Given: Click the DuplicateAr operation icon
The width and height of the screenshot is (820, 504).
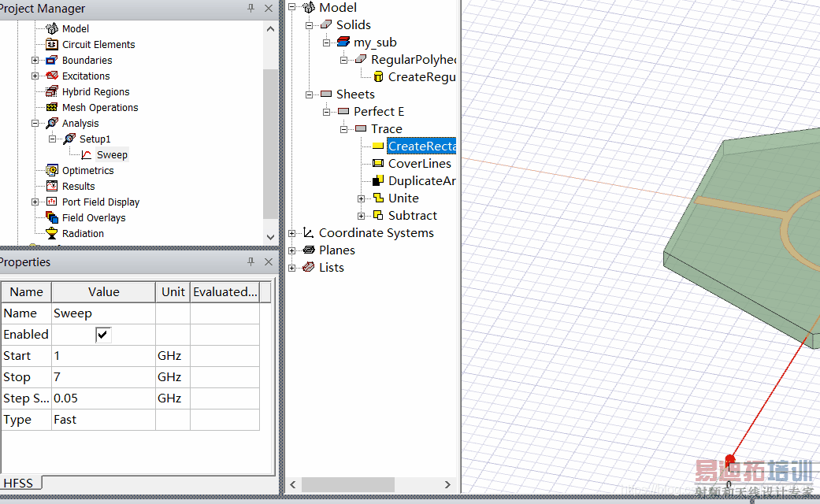Looking at the screenshot, I should coord(378,180).
